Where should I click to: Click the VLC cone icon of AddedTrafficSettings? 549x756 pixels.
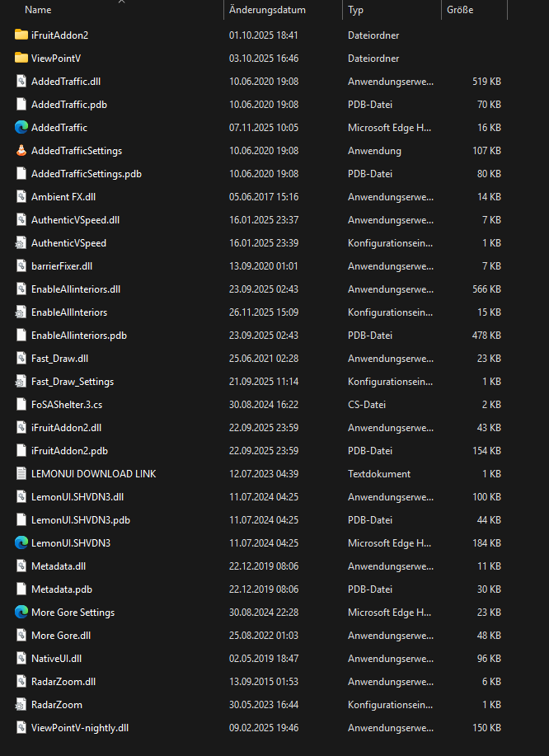tap(21, 150)
